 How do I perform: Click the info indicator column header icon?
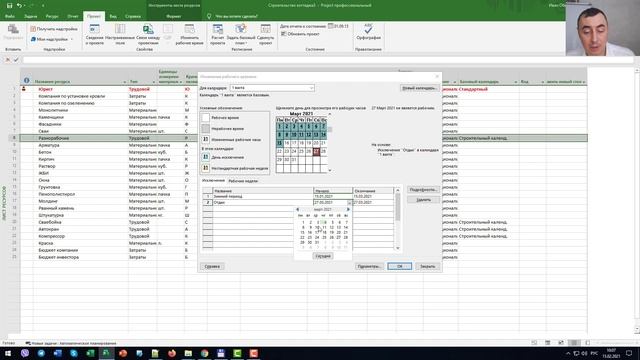pyautogui.click(x=27, y=80)
